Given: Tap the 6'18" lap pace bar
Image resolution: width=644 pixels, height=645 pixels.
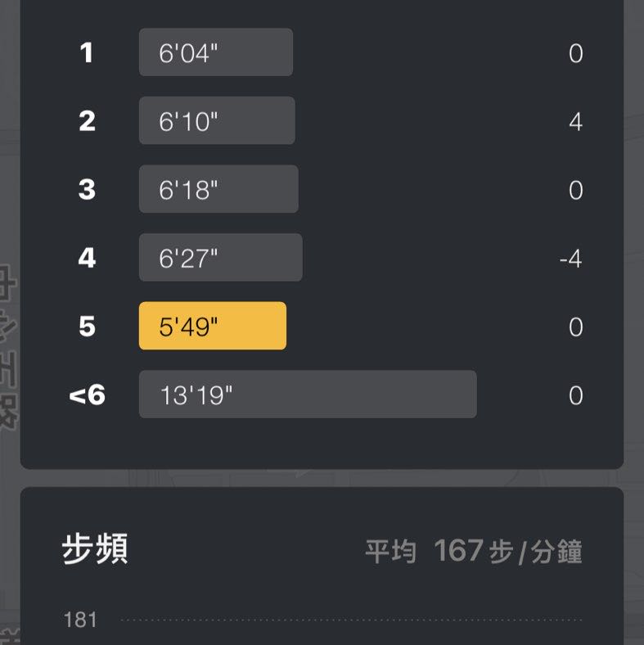Looking at the screenshot, I should [x=218, y=189].
